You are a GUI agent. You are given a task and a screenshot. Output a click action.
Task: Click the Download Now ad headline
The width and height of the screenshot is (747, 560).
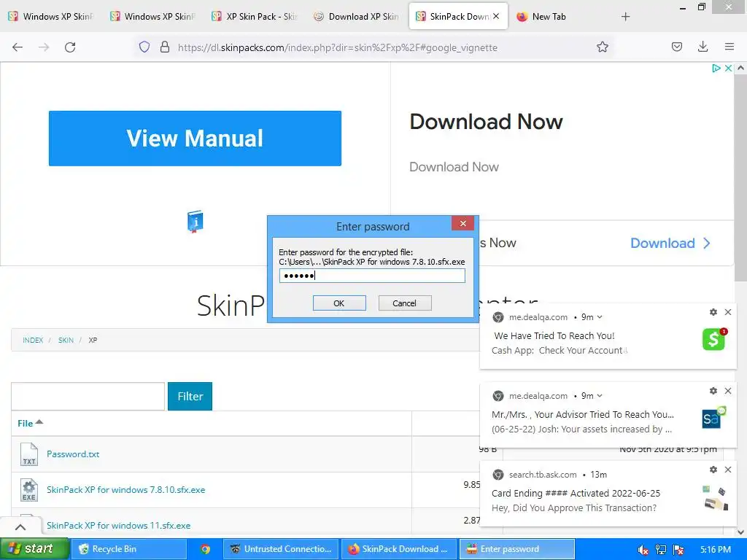click(486, 122)
